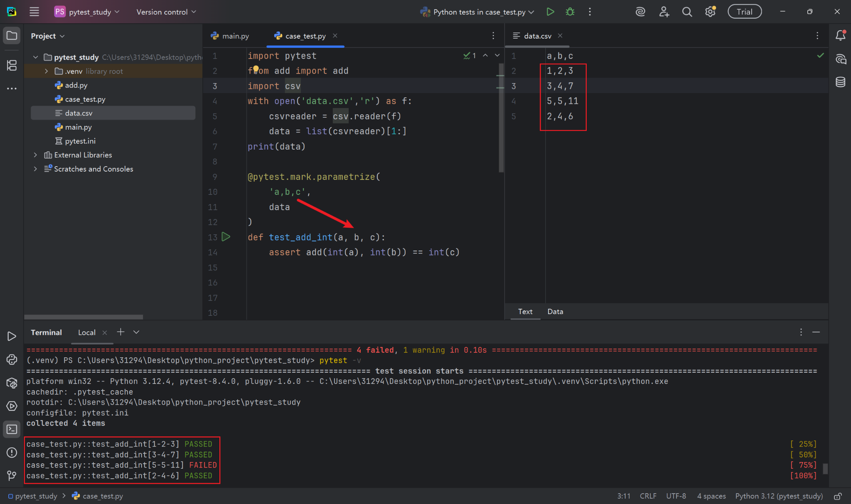Click the Trial button

[744, 12]
